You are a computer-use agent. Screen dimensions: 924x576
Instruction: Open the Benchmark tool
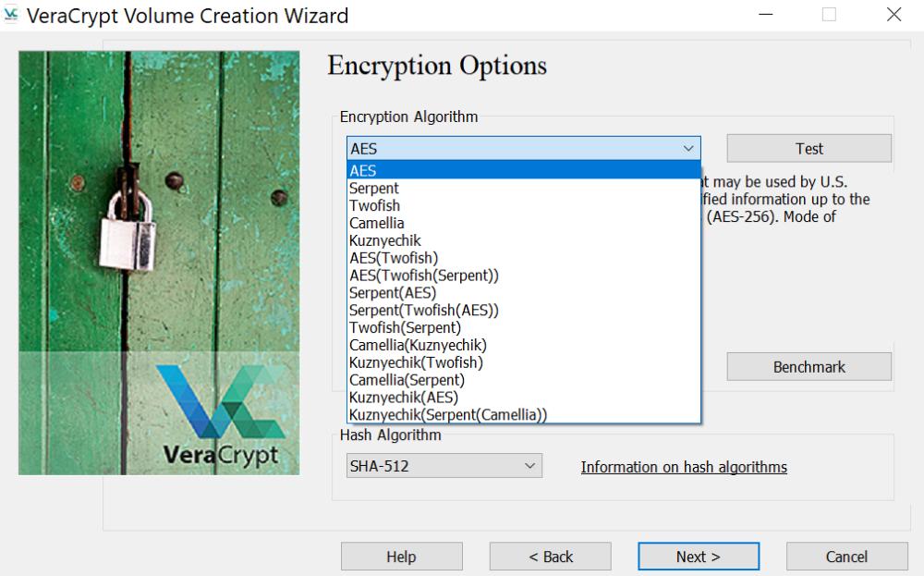(808, 367)
